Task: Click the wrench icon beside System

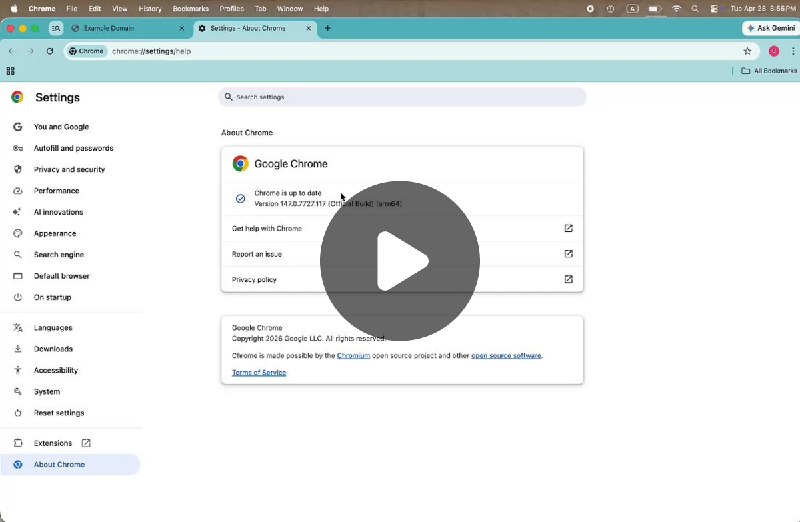Action: tap(18, 391)
